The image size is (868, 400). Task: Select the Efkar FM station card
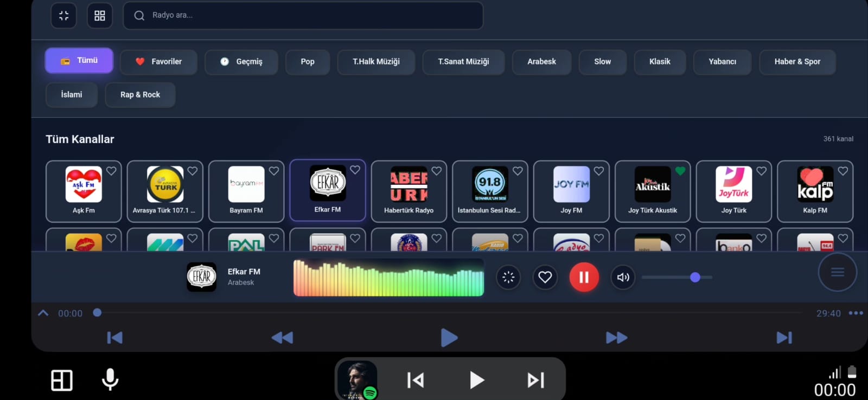tap(328, 190)
